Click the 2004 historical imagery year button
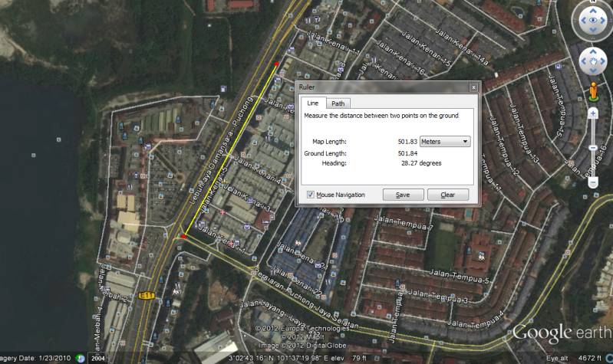Screen dimensions: 613x364 click(97, 358)
